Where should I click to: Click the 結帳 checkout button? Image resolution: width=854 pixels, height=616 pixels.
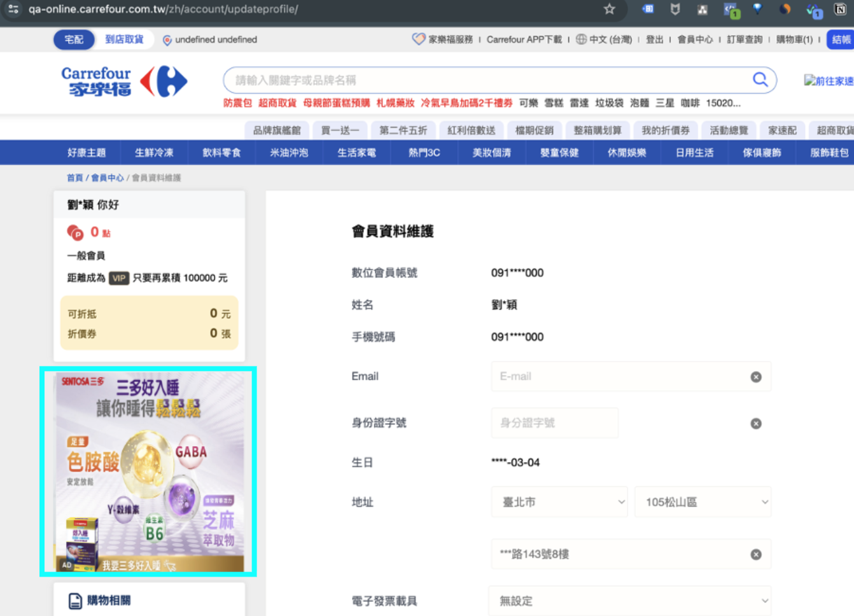(841, 39)
